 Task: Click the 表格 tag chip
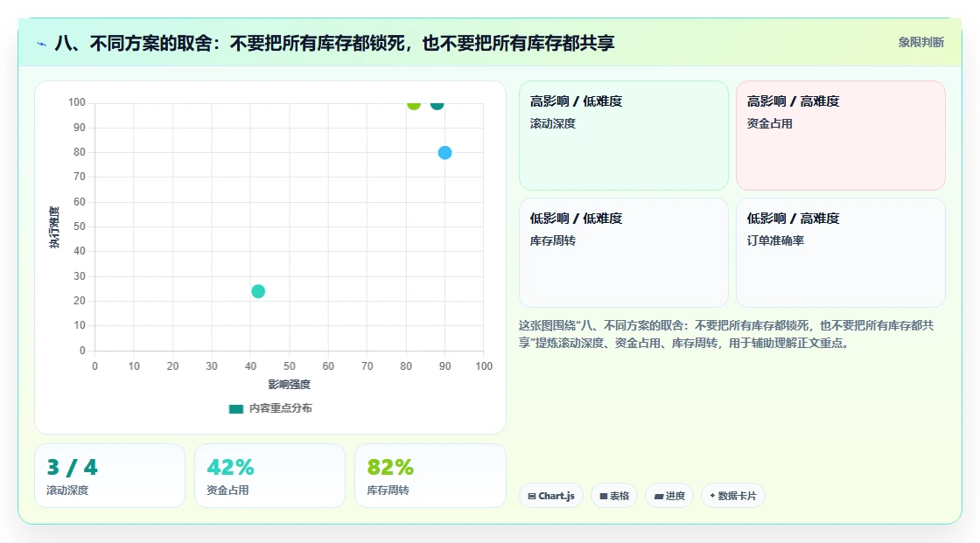coord(614,496)
